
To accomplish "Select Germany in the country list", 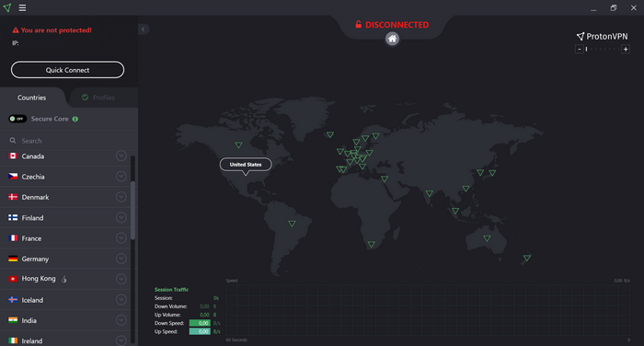I will (65, 259).
